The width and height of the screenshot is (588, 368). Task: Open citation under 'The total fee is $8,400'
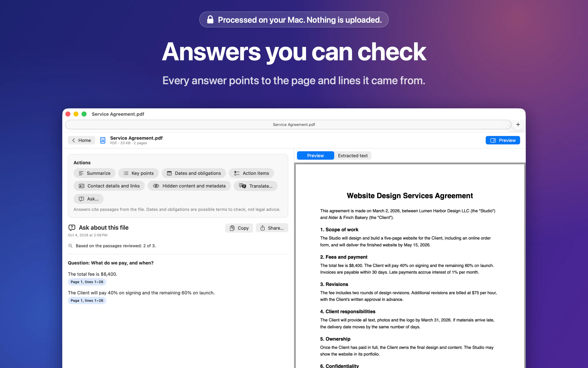pyautogui.click(x=87, y=282)
